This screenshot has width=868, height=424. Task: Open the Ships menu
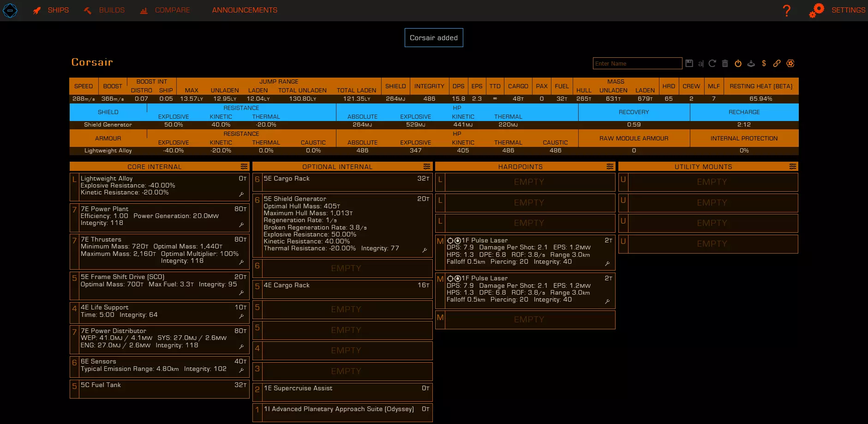coord(51,10)
